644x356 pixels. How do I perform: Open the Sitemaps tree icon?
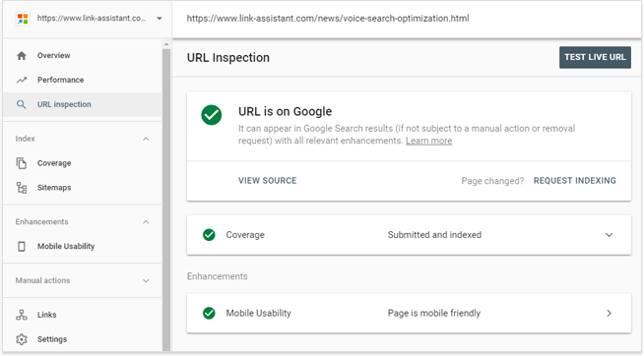[22, 188]
